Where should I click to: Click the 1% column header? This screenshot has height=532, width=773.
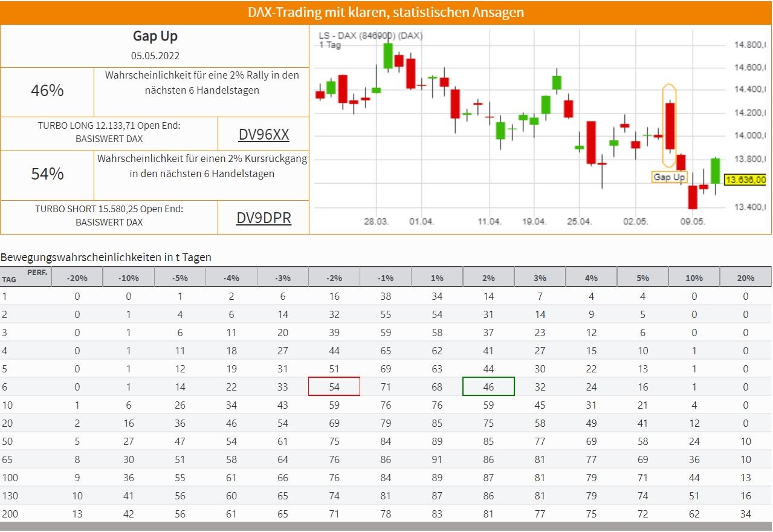click(437, 278)
